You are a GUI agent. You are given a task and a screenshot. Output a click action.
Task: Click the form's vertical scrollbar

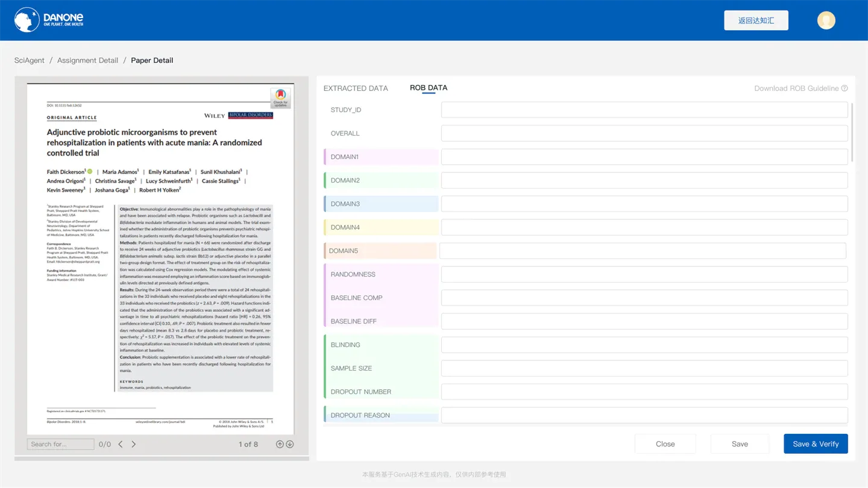click(x=851, y=133)
